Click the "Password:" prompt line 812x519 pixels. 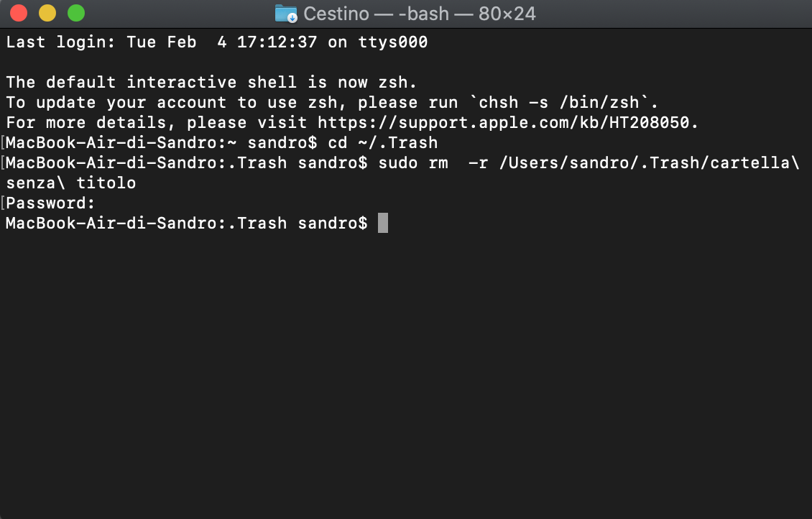coord(50,203)
